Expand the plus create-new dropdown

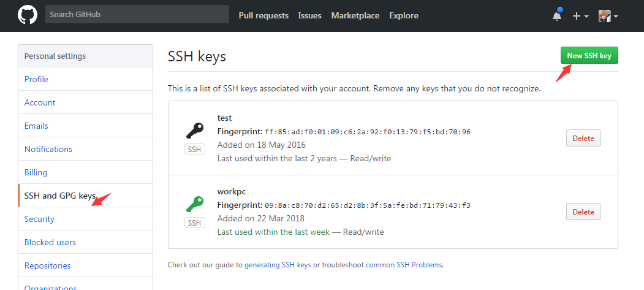(x=580, y=16)
